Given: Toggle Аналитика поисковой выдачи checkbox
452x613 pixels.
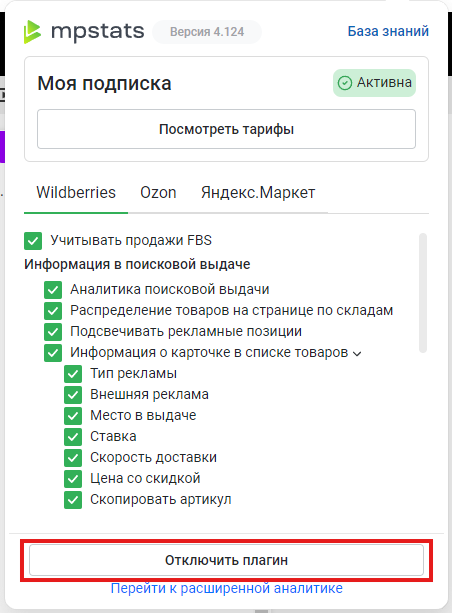Looking at the screenshot, I should point(53,290).
